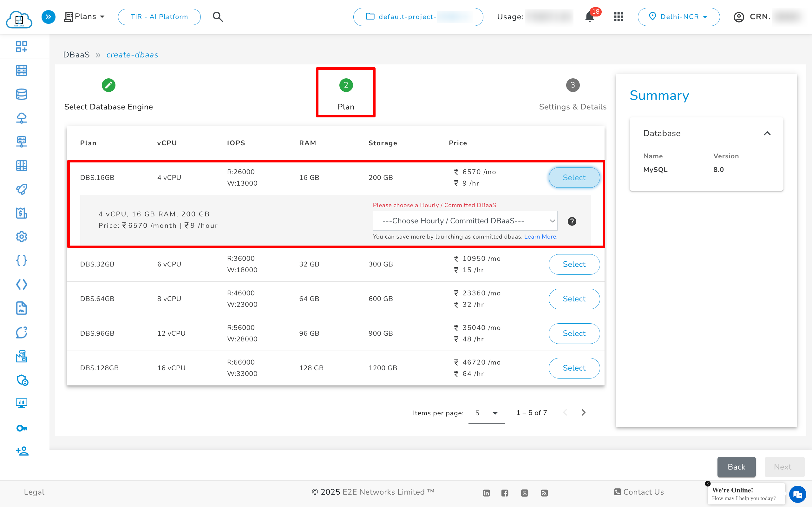
Task: Open the help chat question sidebar icon
Action: pos(22,332)
